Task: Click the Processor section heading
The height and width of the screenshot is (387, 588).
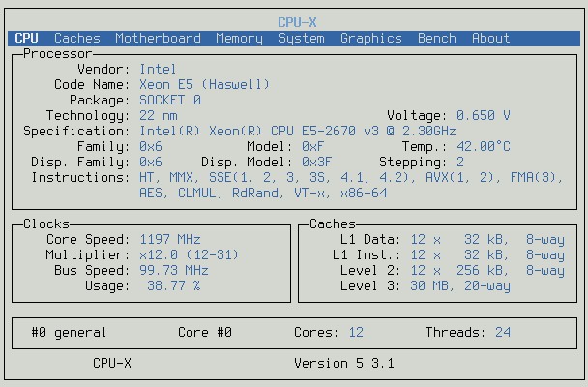Action: tap(57, 53)
